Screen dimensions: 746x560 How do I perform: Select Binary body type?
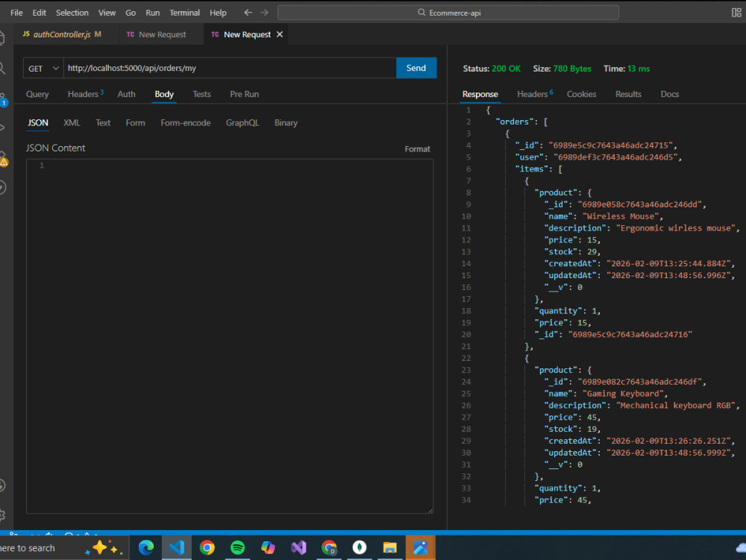tap(286, 122)
